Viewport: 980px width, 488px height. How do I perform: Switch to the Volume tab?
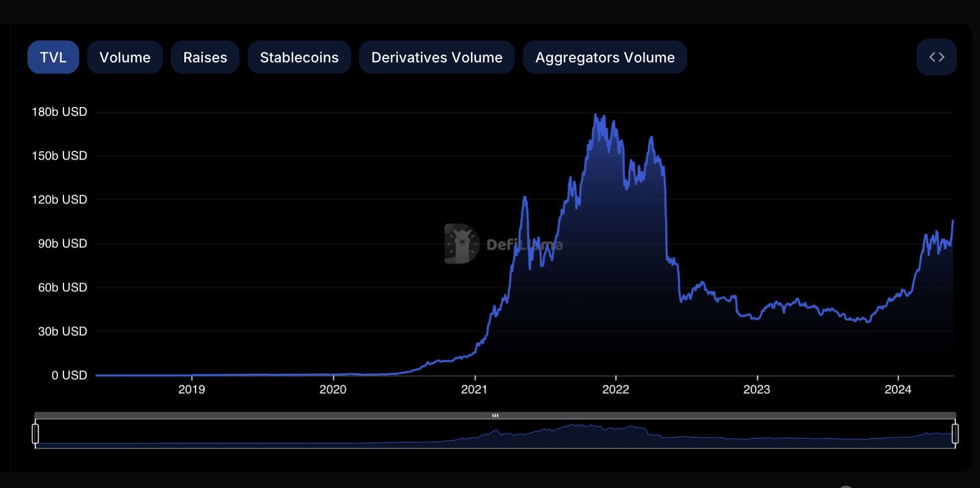click(125, 57)
